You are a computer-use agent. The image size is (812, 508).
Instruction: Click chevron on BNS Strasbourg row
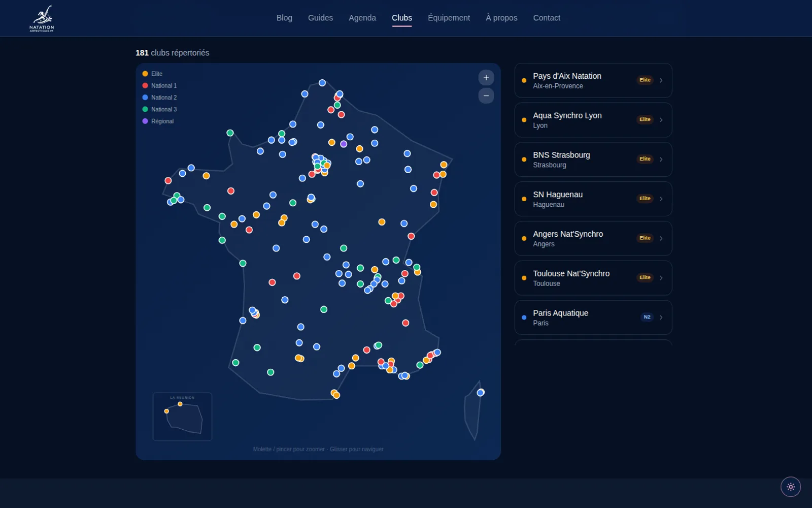click(661, 160)
